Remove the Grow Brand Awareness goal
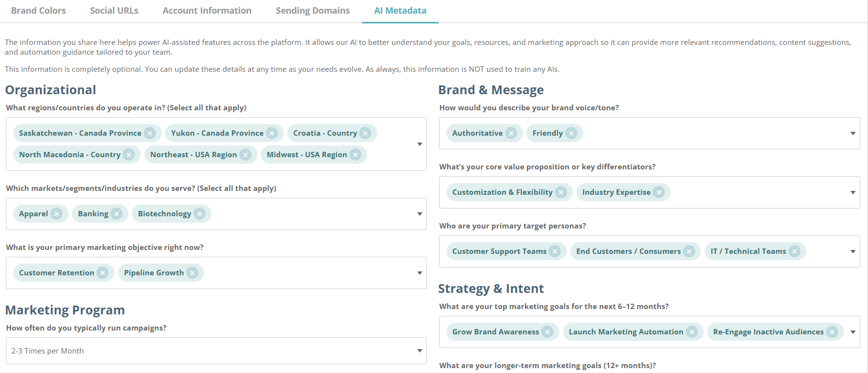 coord(548,332)
